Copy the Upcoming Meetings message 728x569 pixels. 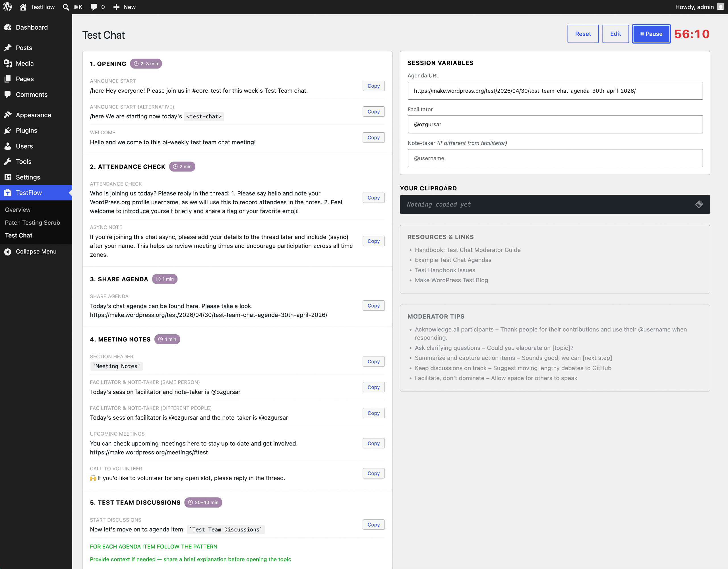click(x=373, y=443)
